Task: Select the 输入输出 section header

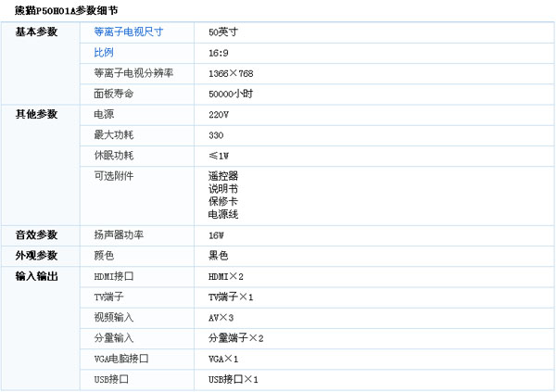Action: tap(36, 276)
